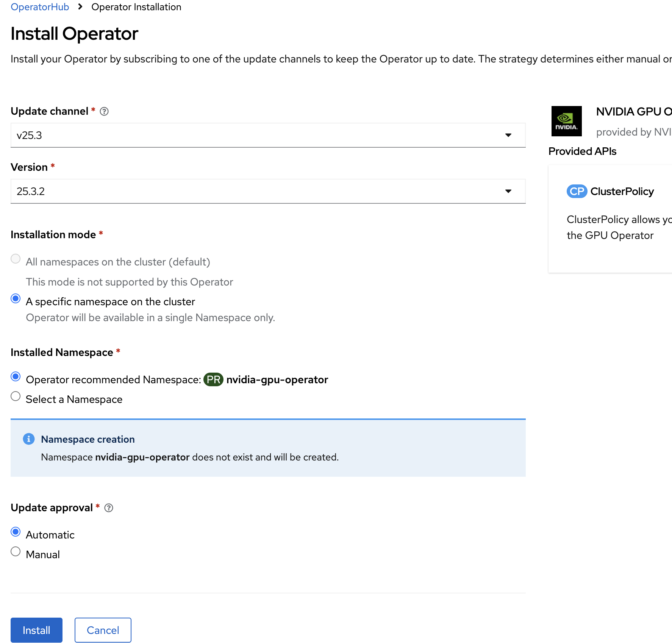The width and height of the screenshot is (672, 643).
Task: Click the Update channel help icon
Action: (104, 111)
